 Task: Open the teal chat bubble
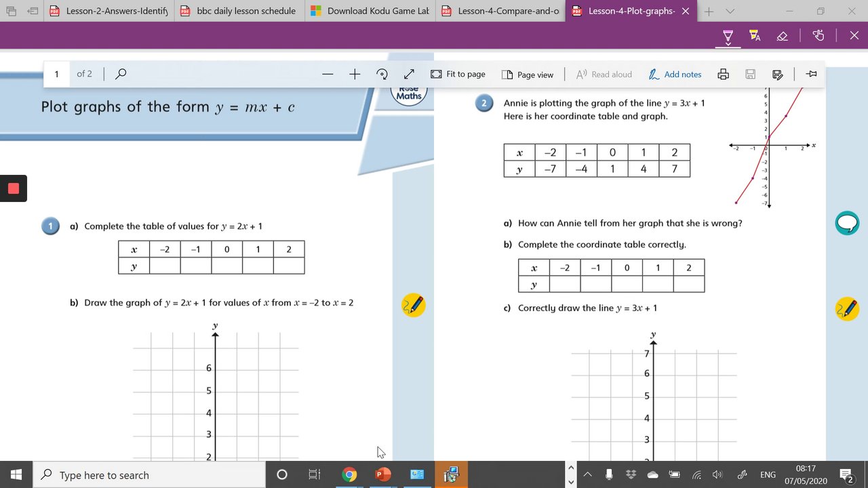[x=847, y=223]
